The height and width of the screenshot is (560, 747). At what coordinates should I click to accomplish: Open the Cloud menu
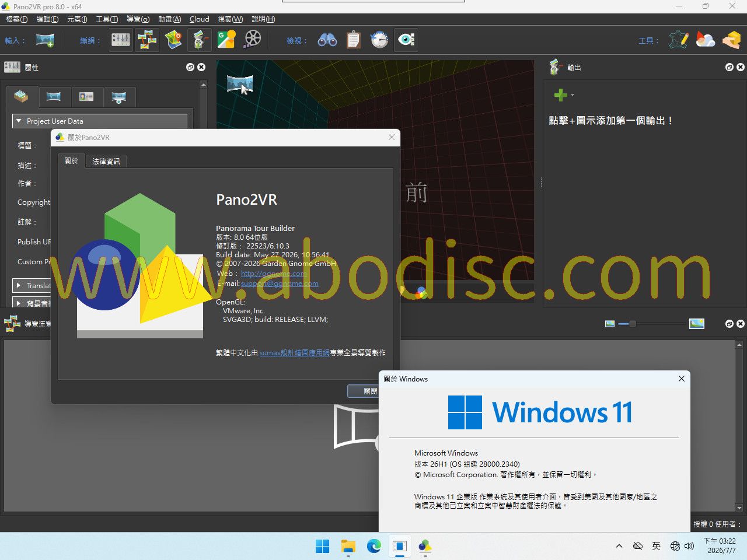(x=199, y=19)
